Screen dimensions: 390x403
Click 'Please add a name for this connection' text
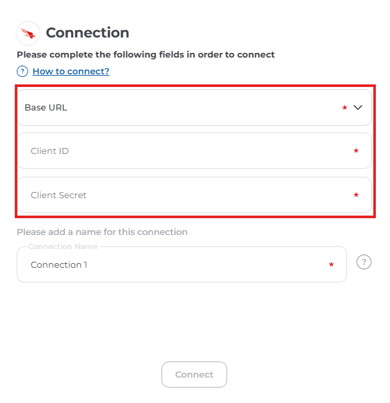pos(102,232)
